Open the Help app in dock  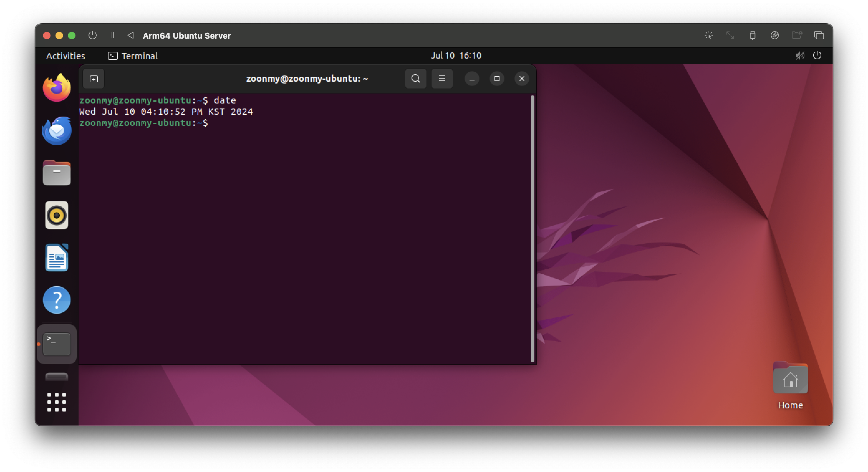coord(57,300)
